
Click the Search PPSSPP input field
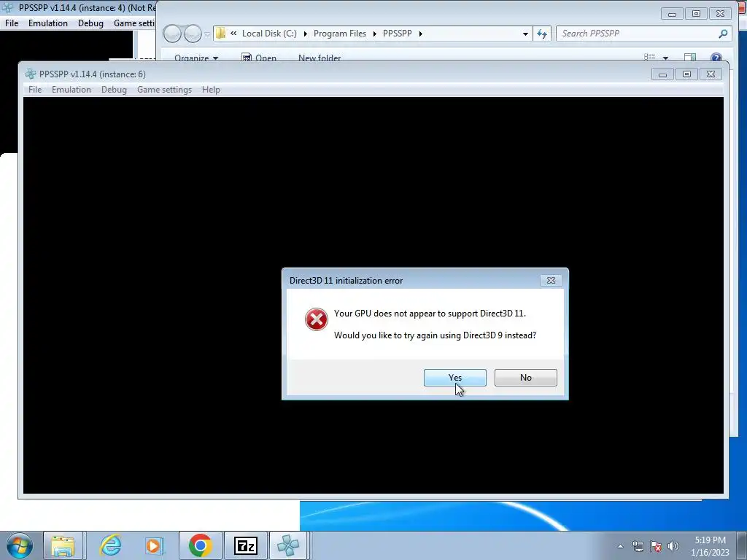pyautogui.click(x=638, y=34)
